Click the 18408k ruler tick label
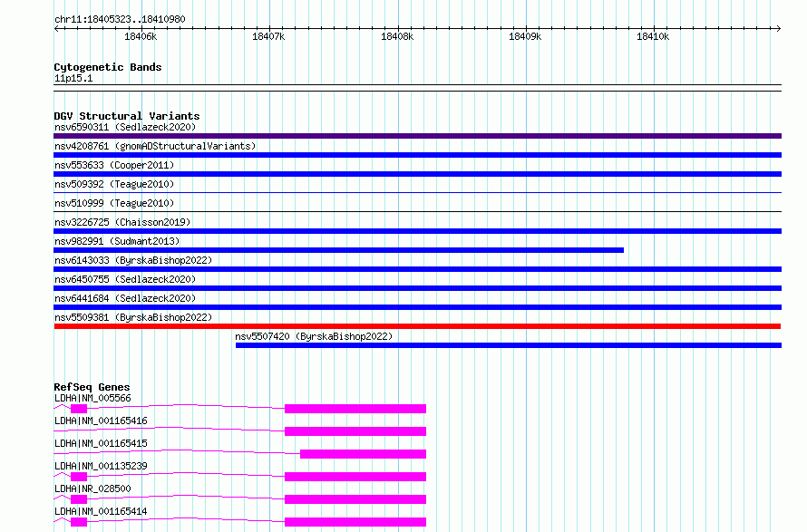The width and height of the screenshot is (807, 532). 397,36
